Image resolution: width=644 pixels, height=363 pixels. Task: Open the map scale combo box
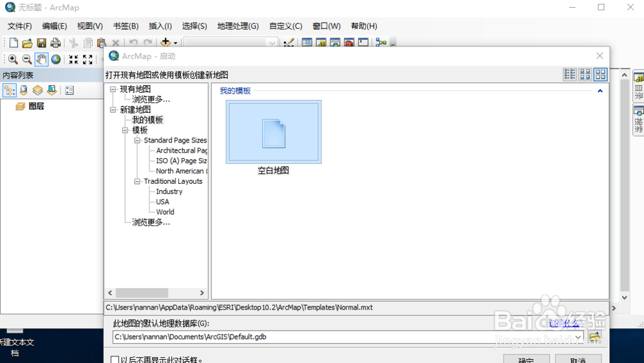point(230,43)
